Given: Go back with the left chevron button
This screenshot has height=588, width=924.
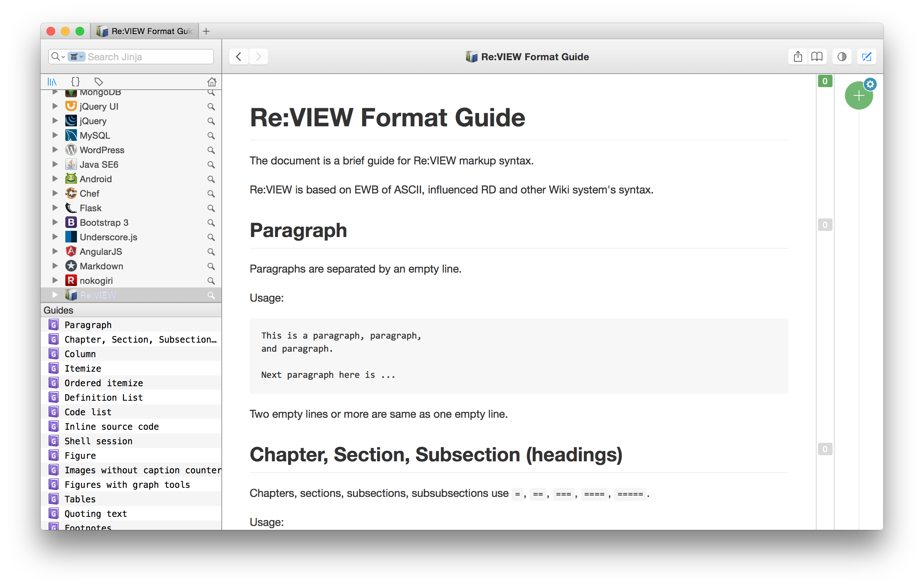Looking at the screenshot, I should [x=239, y=57].
